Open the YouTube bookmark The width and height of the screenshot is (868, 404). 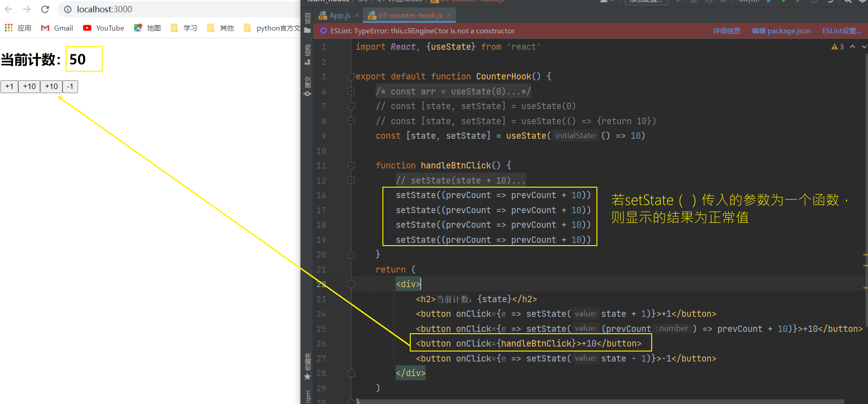104,28
